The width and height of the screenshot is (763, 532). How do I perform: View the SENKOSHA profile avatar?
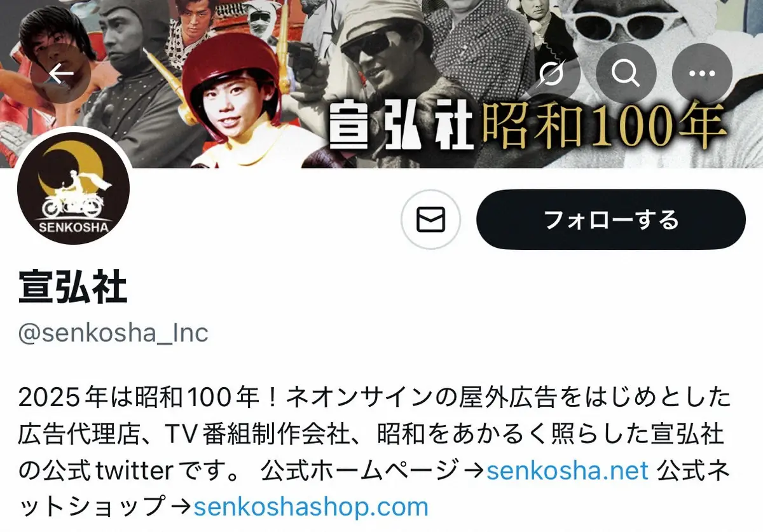pos(73,189)
